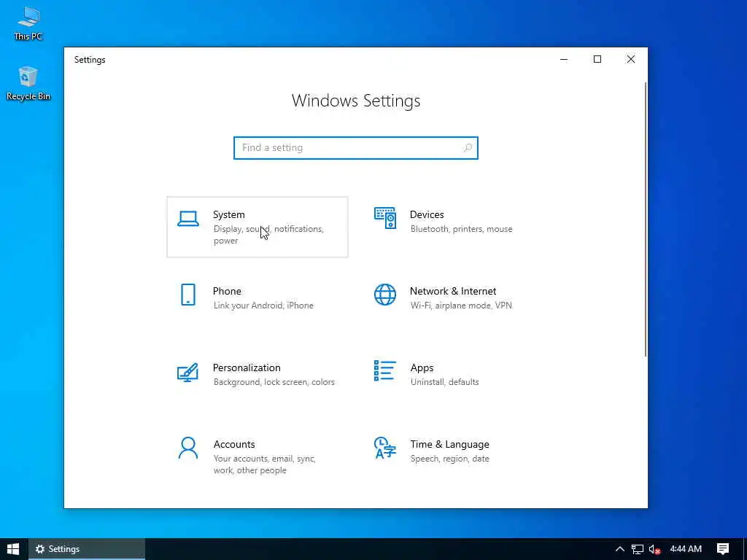The image size is (747, 560).
Task: Click "Bluetooth, printers, mouse" description
Action: (462, 229)
